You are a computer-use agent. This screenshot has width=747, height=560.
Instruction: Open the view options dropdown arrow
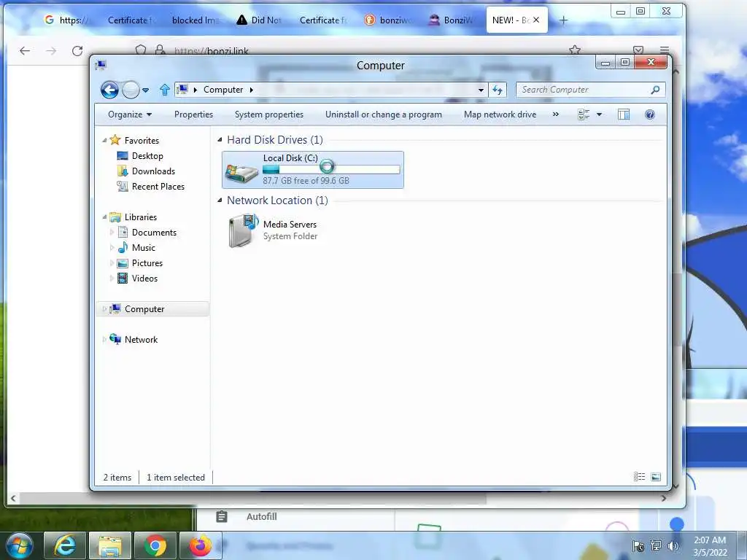(600, 114)
